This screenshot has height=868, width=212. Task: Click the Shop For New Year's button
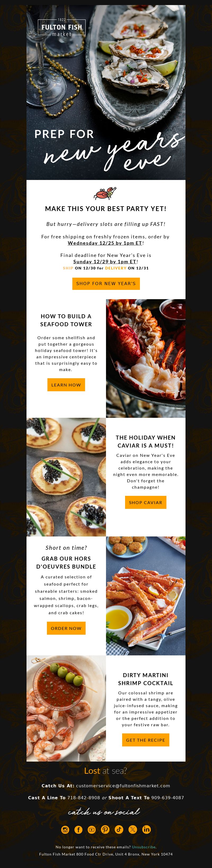coord(106,284)
